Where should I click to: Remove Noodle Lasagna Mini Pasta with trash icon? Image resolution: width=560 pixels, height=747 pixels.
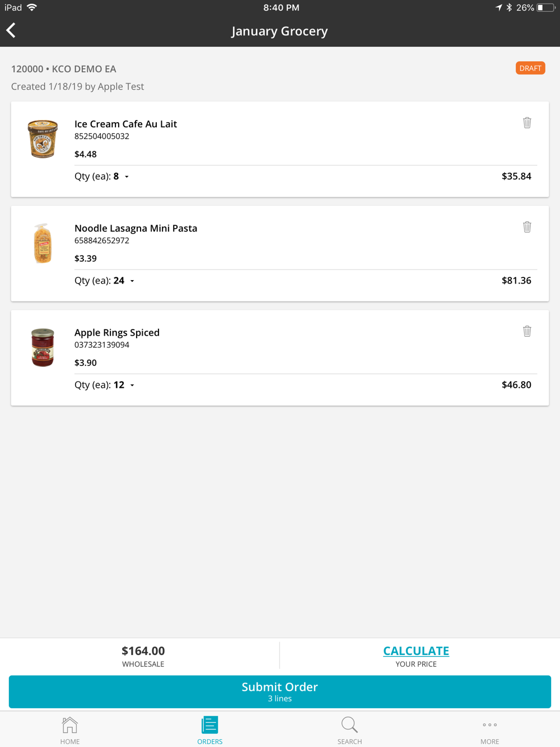pos(527,227)
